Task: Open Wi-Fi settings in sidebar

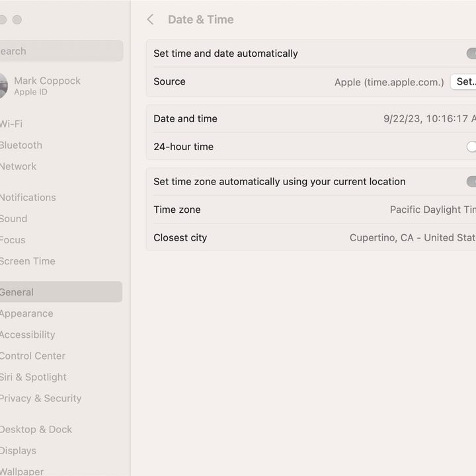Action: coord(11,124)
